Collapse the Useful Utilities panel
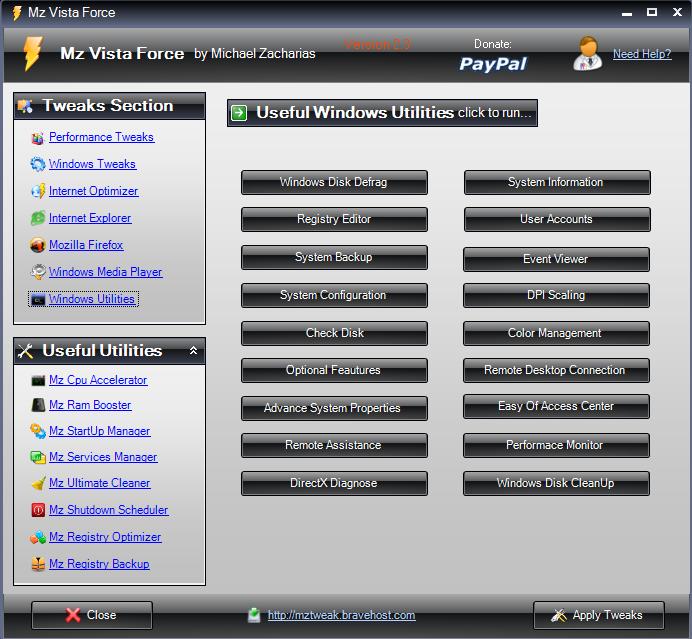Screen dimensions: 692x639 tap(193, 351)
